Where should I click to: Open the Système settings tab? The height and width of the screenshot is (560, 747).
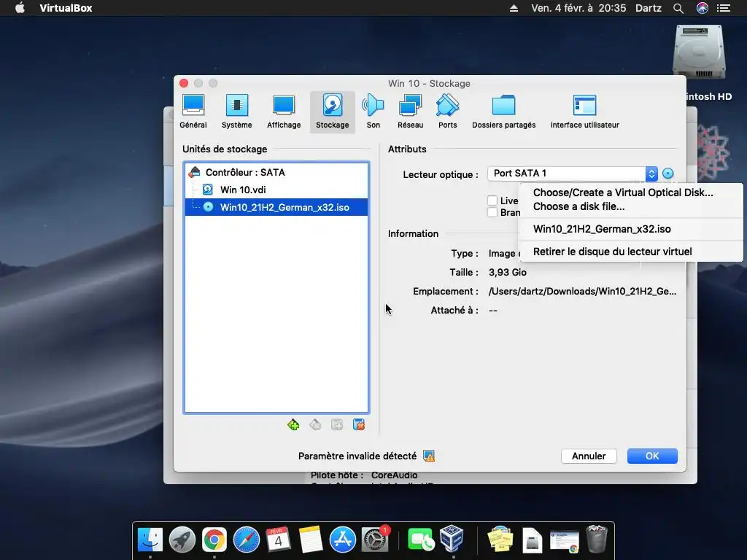237,112
